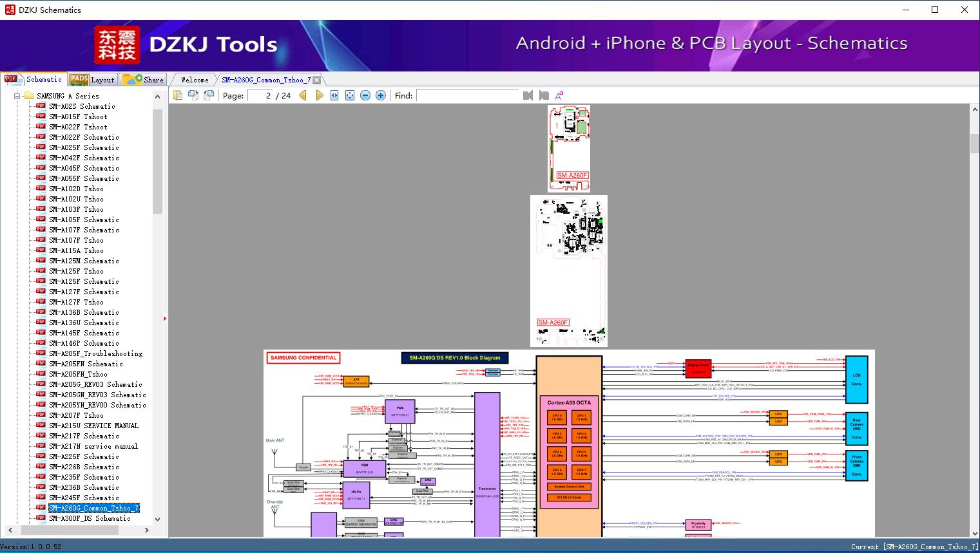Click find next icon
Viewport: 980px width, 553px height.
544,95
